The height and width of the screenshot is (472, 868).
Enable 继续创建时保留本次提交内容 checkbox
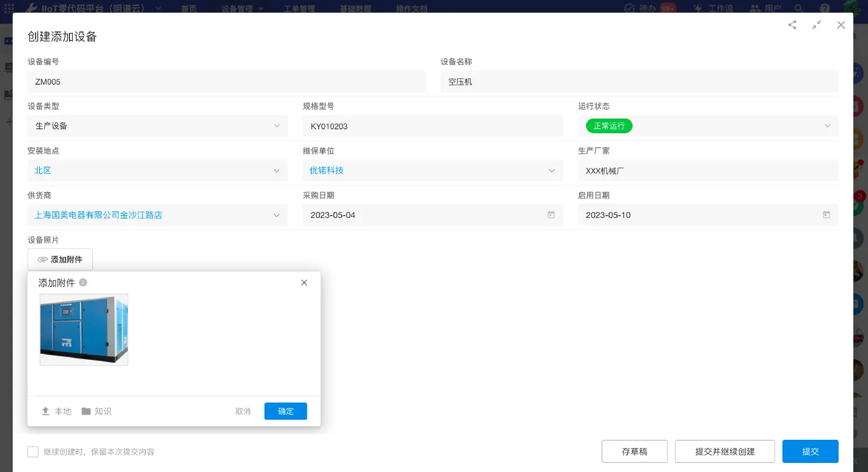click(33, 452)
